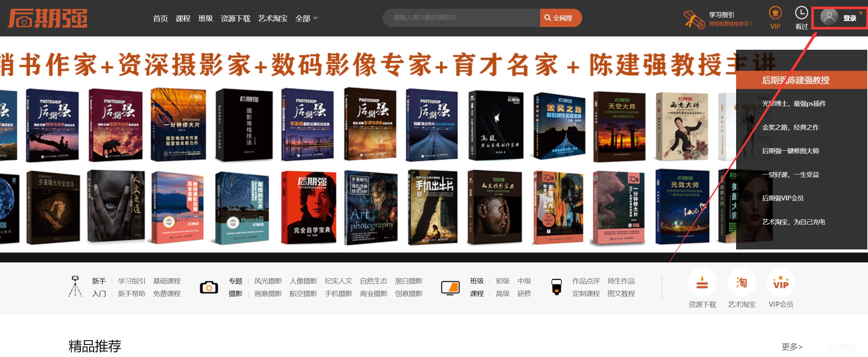Click the 光效大师 blue book cover
The height and width of the screenshot is (357, 868).
(682, 207)
